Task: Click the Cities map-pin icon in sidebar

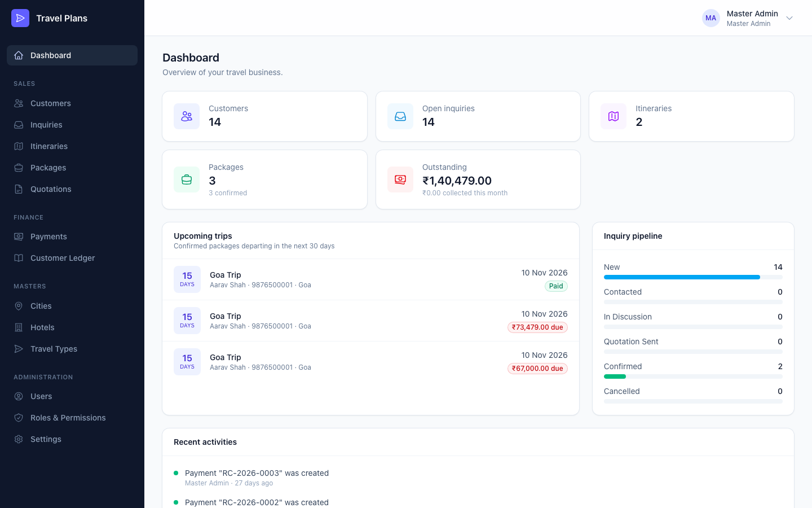Action: [x=19, y=306]
